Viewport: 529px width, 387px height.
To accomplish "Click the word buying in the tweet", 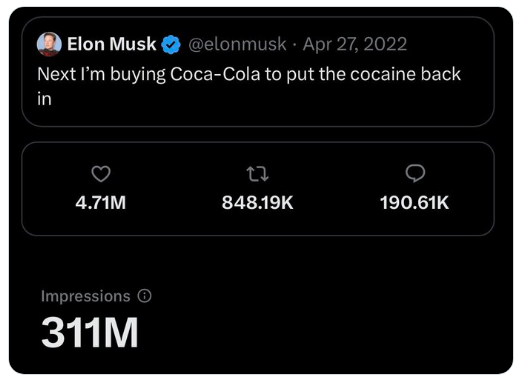I will pos(138,75).
